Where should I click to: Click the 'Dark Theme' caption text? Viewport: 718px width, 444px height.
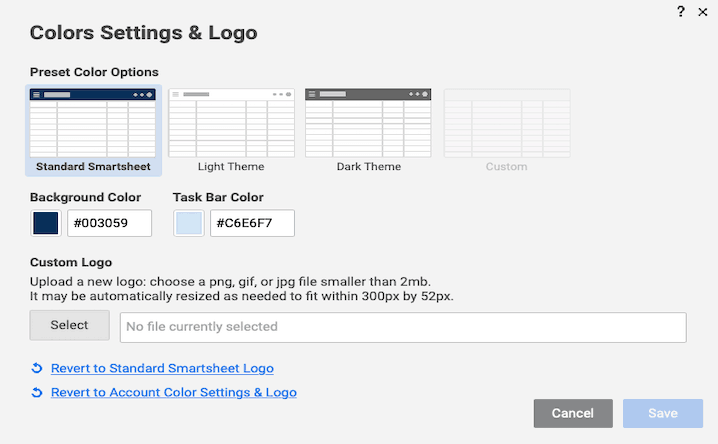(368, 166)
